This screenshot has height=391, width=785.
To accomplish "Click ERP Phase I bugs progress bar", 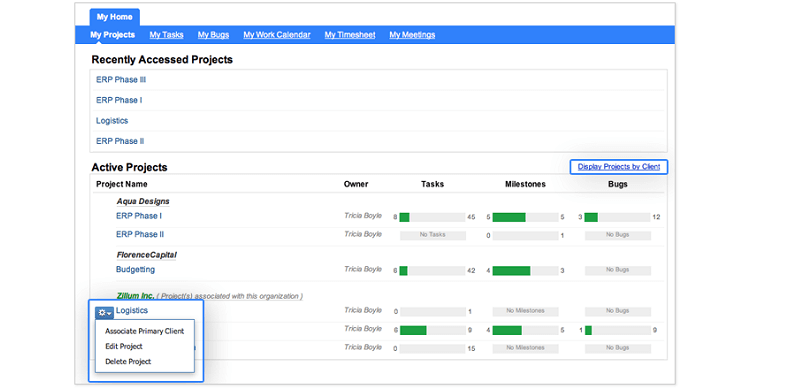I will (x=617, y=217).
